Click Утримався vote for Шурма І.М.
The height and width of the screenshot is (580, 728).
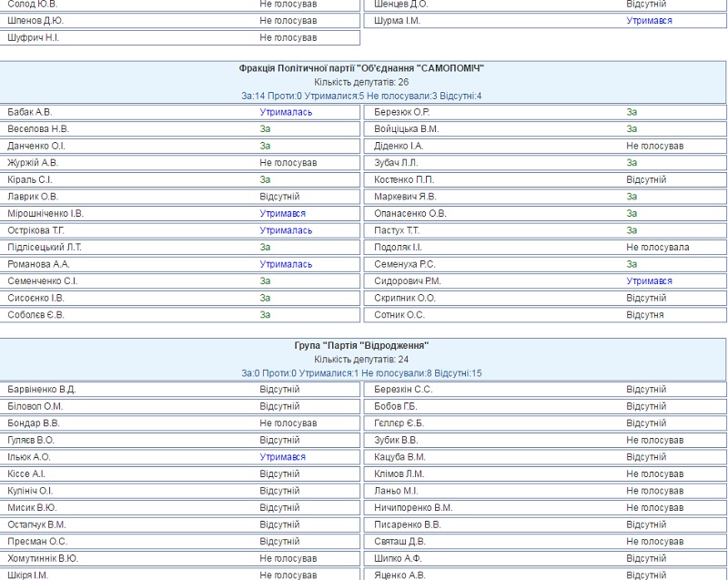pyautogui.click(x=649, y=20)
